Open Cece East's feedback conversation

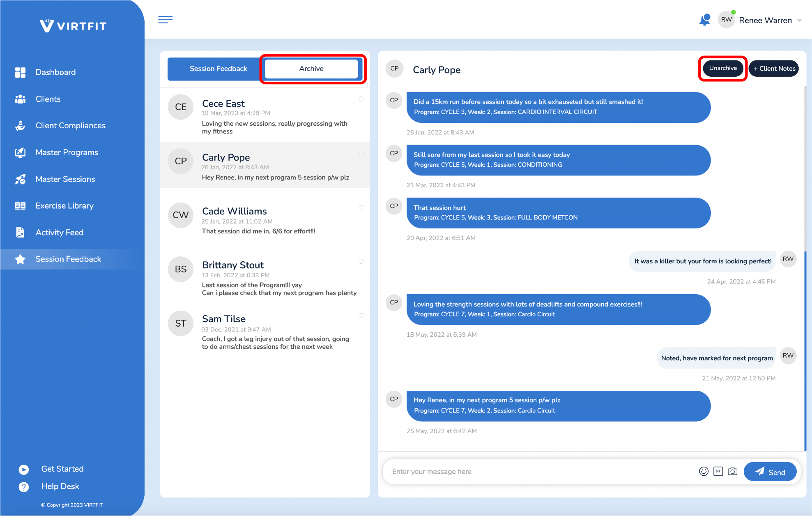[x=265, y=115]
